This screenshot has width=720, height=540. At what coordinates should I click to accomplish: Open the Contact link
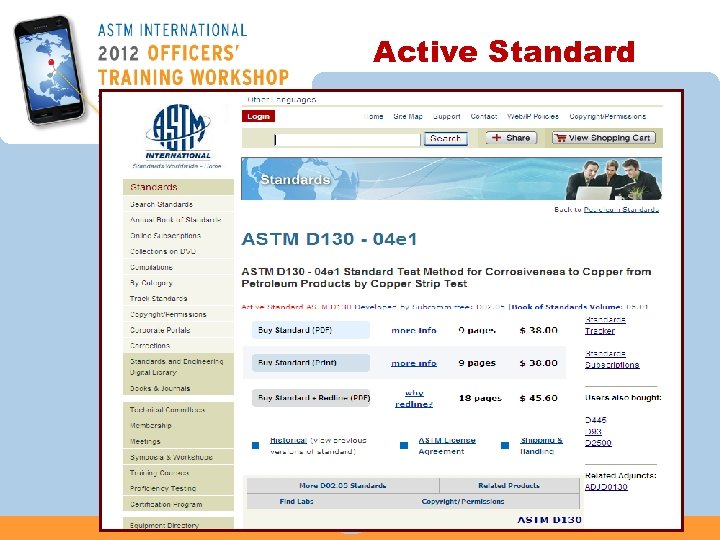coord(484,117)
